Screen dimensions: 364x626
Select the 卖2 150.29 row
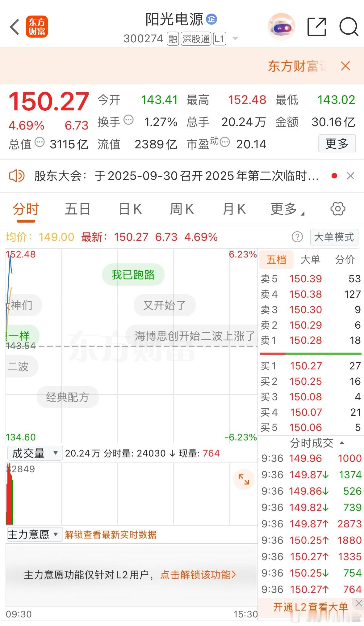point(311,325)
